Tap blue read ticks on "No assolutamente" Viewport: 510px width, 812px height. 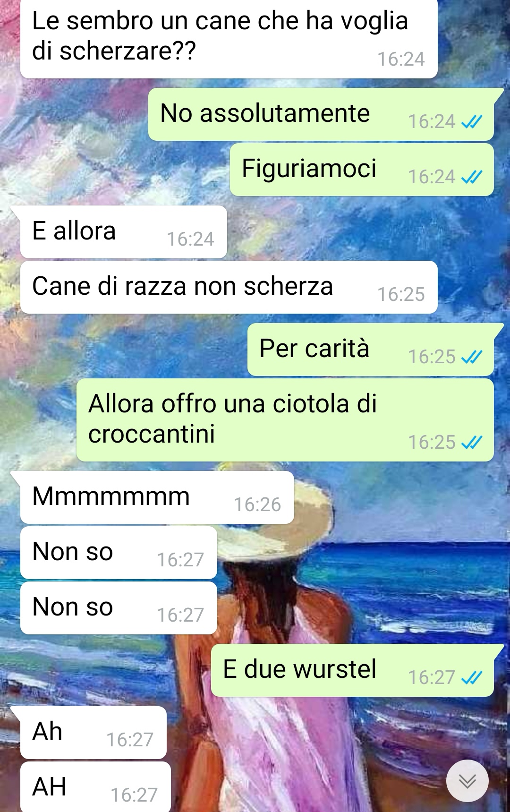471,122
